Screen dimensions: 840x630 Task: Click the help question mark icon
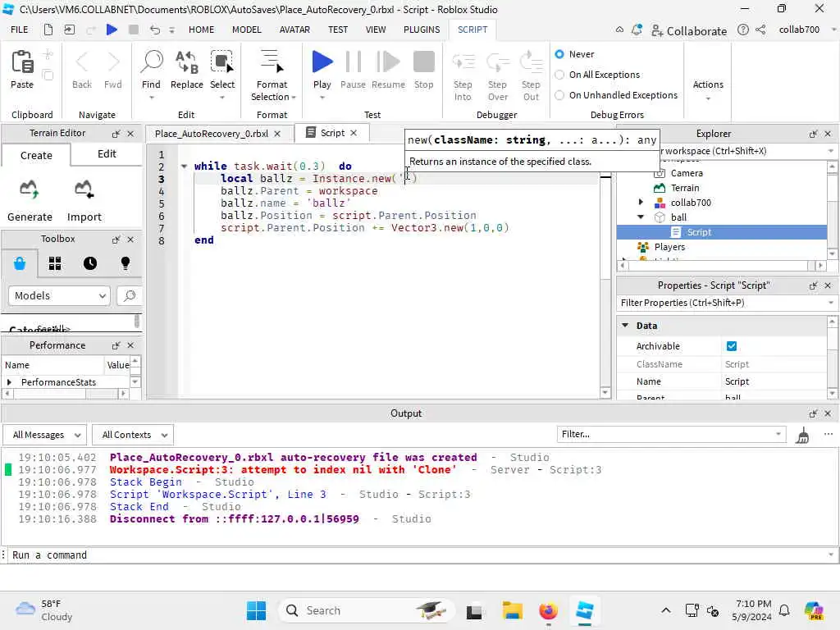(742, 30)
